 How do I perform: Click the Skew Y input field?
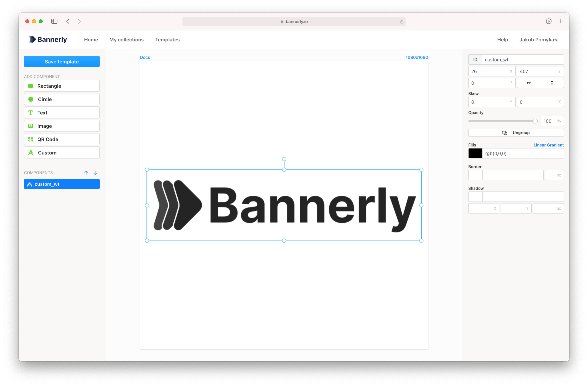coord(492,102)
